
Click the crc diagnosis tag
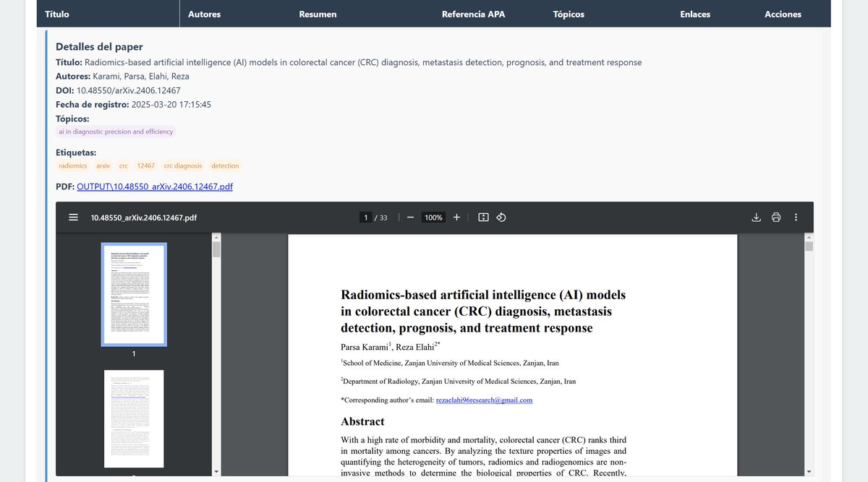pyautogui.click(x=183, y=165)
